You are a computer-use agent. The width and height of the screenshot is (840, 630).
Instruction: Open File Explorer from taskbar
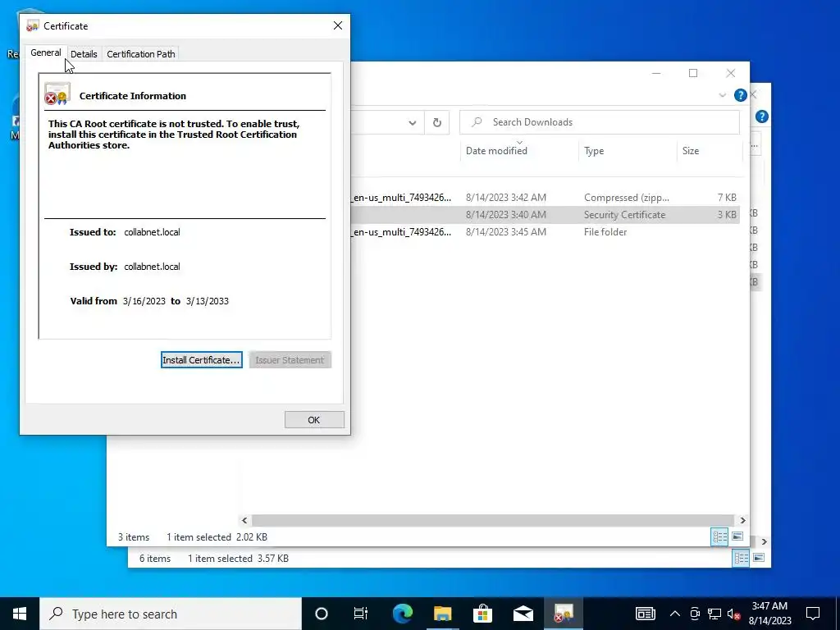tap(442, 614)
